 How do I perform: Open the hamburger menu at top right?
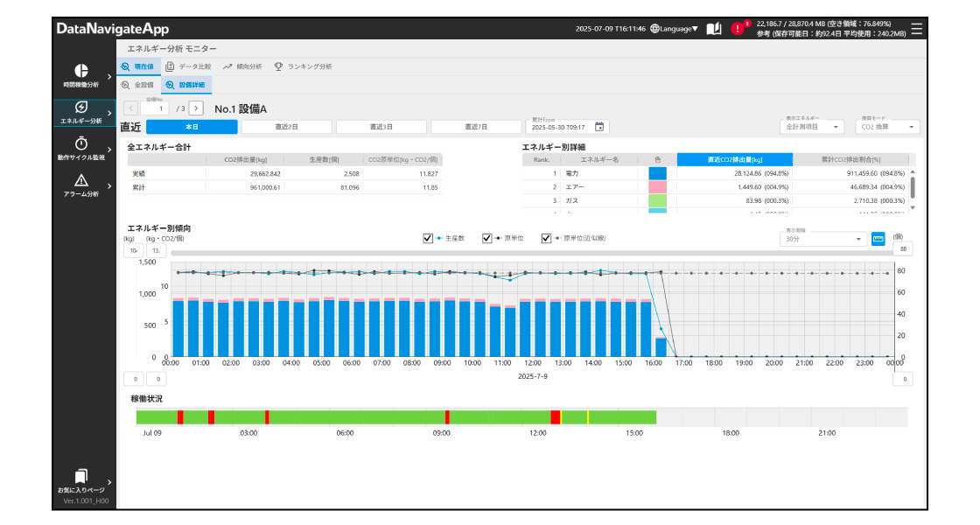pyautogui.click(x=916, y=28)
